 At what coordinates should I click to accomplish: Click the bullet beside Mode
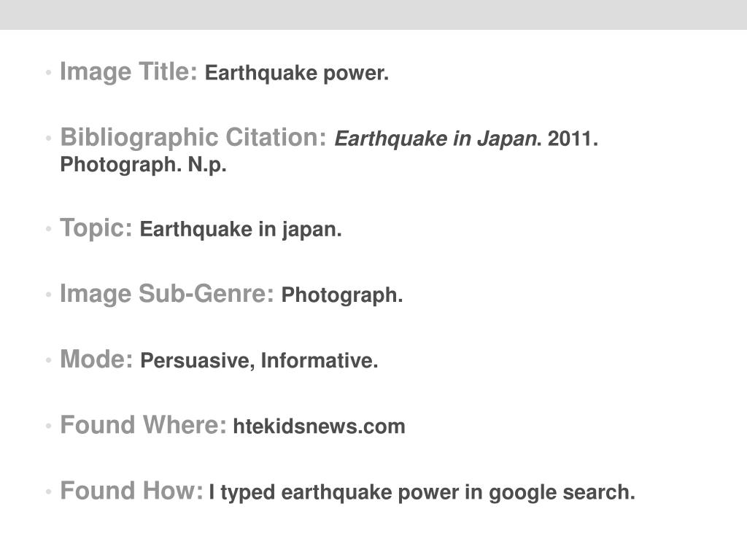48,360
